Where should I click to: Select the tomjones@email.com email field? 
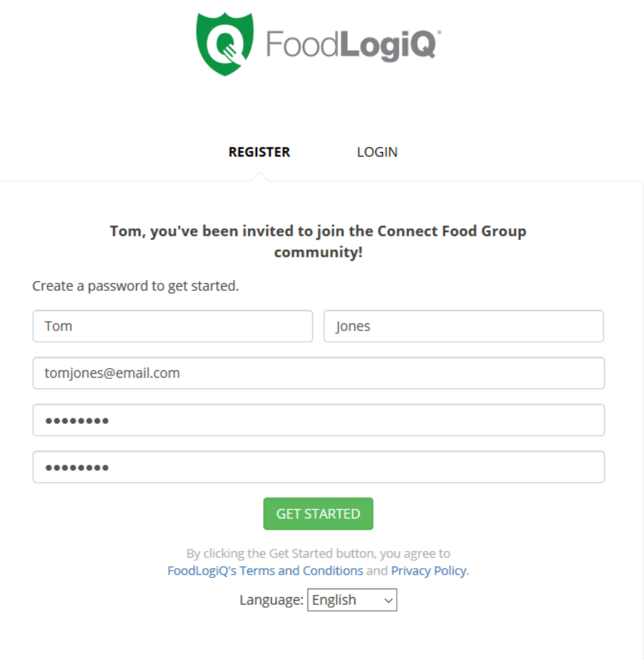[319, 373]
